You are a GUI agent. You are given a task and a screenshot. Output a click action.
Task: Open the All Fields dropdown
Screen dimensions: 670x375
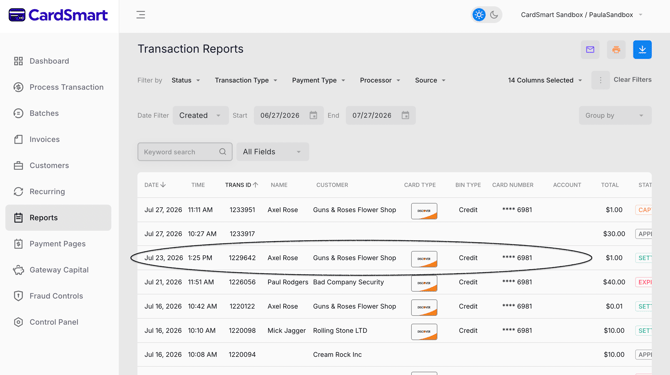(x=272, y=152)
